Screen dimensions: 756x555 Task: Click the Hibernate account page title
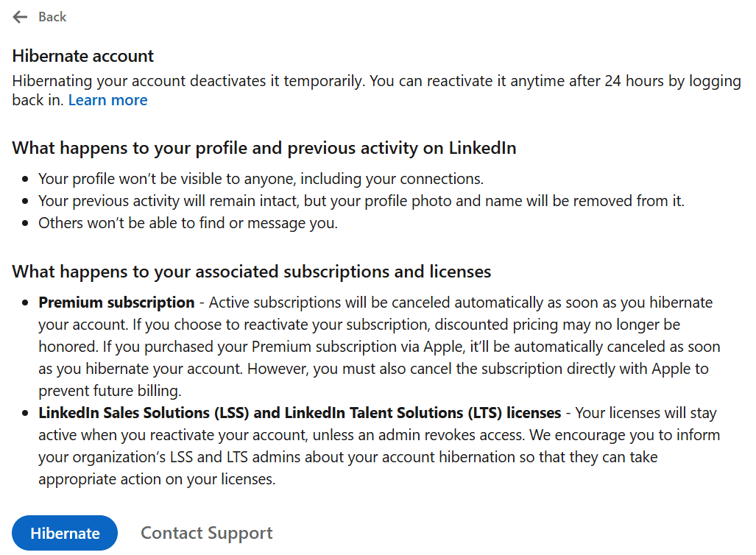pyautogui.click(x=82, y=55)
